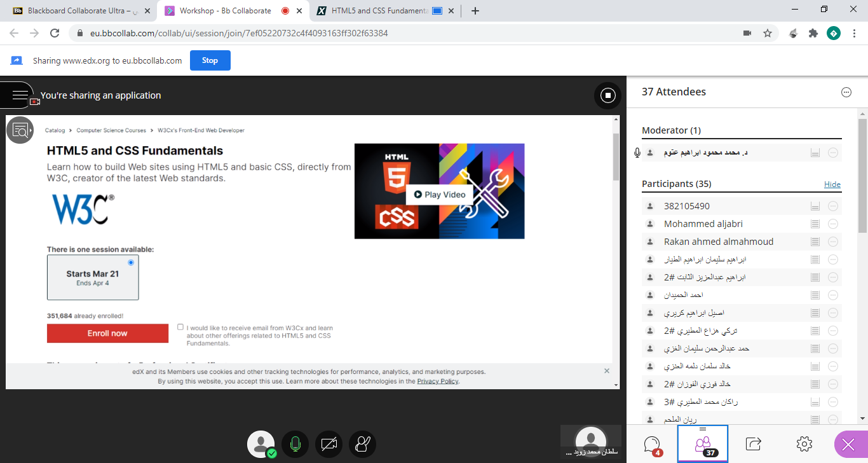The height and width of the screenshot is (463, 868).
Task: Open the attendees panel options ellipsis
Action: tap(846, 92)
